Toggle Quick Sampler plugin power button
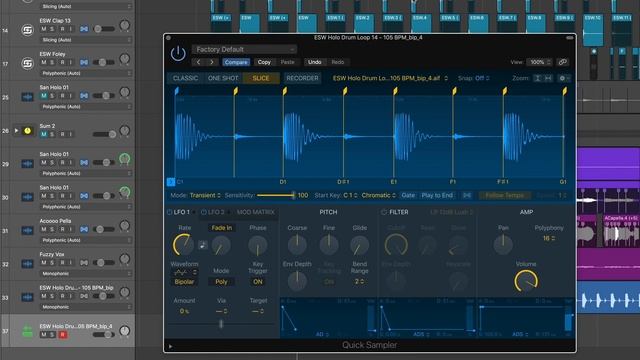 [178, 53]
